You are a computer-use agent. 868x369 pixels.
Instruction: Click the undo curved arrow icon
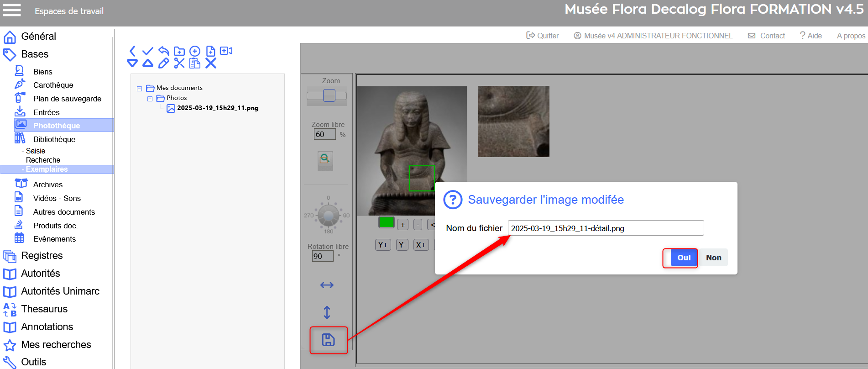coord(164,51)
